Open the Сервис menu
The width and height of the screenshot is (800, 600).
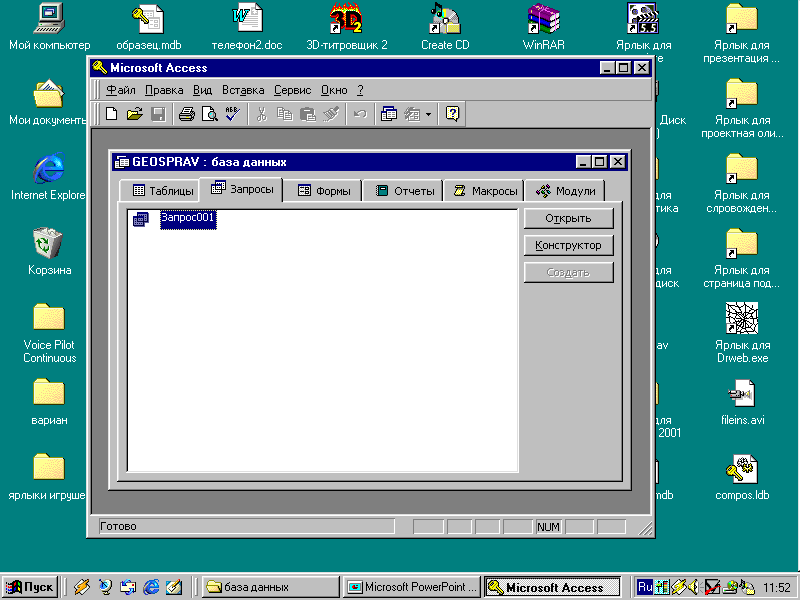292,90
